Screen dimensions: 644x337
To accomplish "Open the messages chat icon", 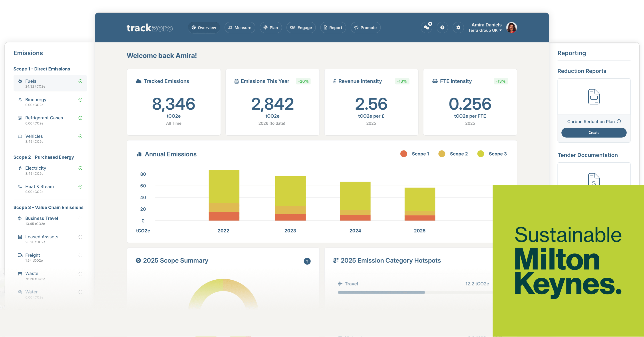I will click(427, 28).
